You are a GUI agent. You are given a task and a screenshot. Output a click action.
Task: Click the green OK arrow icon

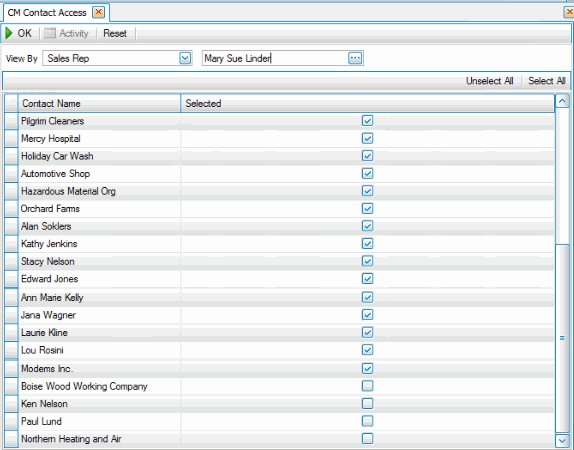pos(9,33)
